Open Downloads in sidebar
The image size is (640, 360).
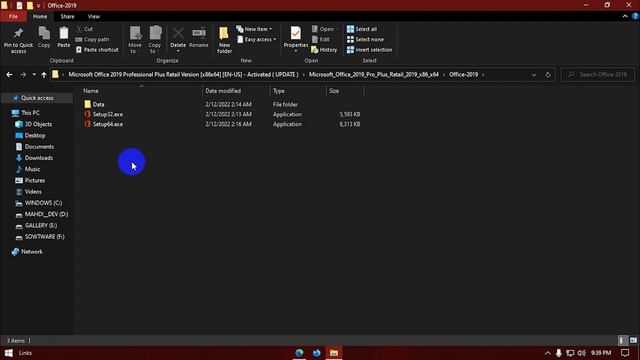38,158
